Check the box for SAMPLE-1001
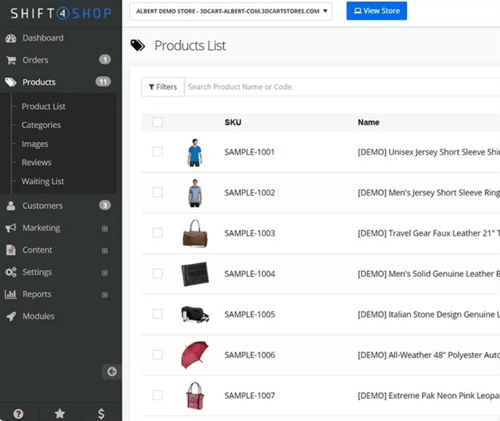This screenshot has width=500, height=421. pyautogui.click(x=158, y=152)
